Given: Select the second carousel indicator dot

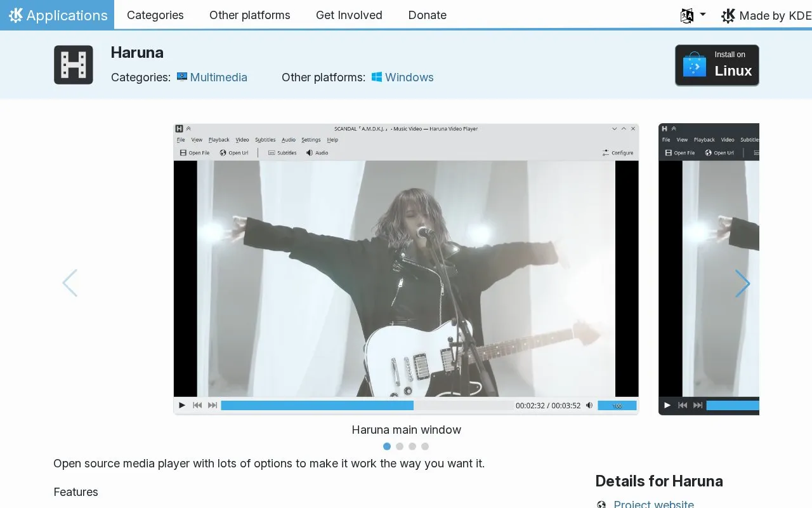Looking at the screenshot, I should coord(400,446).
